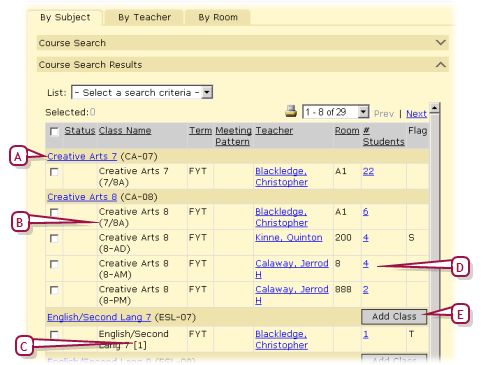Viewport: 483px width, 365px height.
Task: Select the Creative Arts 8 (8-PM) class name
Action: pos(133,295)
